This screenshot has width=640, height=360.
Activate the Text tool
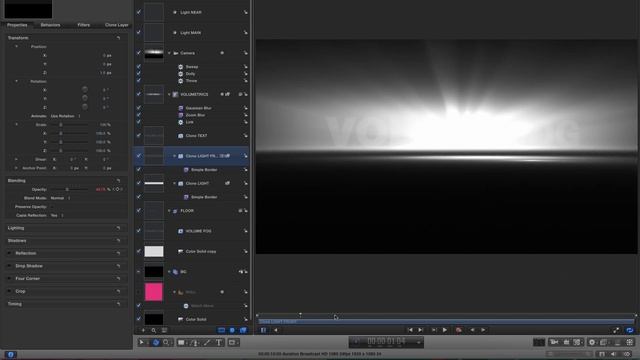pos(219,342)
